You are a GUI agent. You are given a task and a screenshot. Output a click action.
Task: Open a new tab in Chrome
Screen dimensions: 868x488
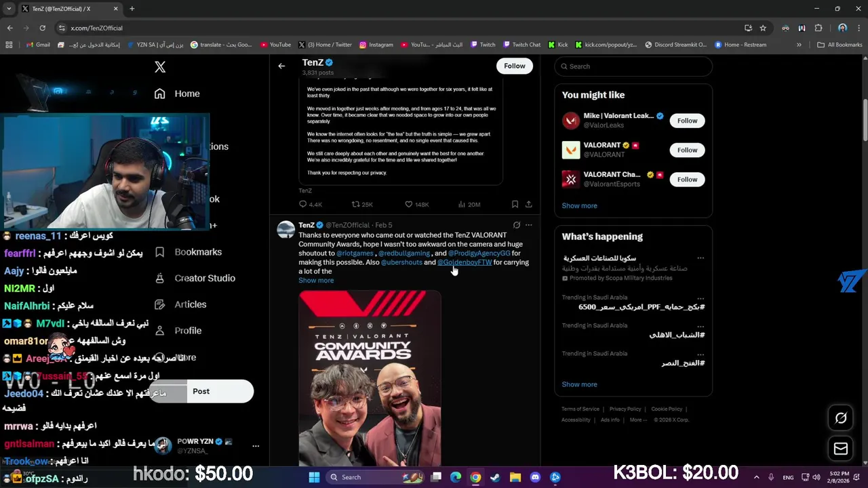click(x=132, y=9)
